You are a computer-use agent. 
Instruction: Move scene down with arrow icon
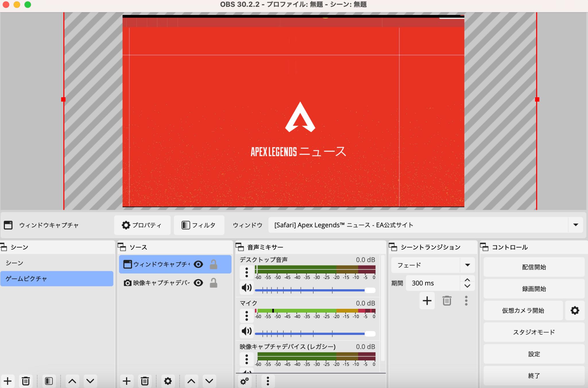[x=90, y=381]
